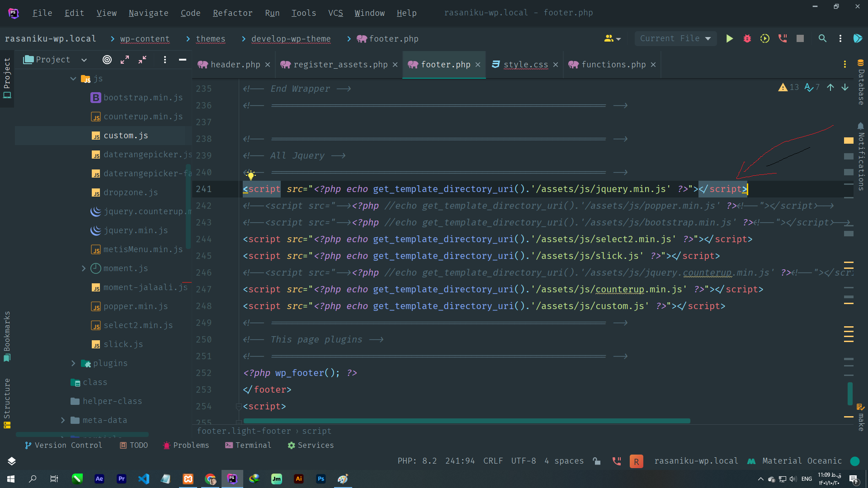Screen dimensions: 868x488
Task: Change PHP 8.2 language level in status bar
Action: coord(417,461)
